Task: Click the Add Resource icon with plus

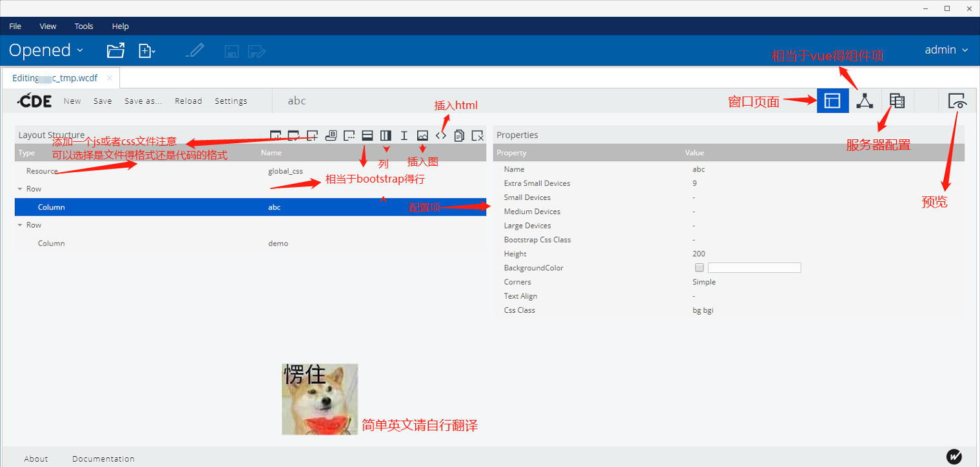Action: pyautogui.click(x=313, y=135)
